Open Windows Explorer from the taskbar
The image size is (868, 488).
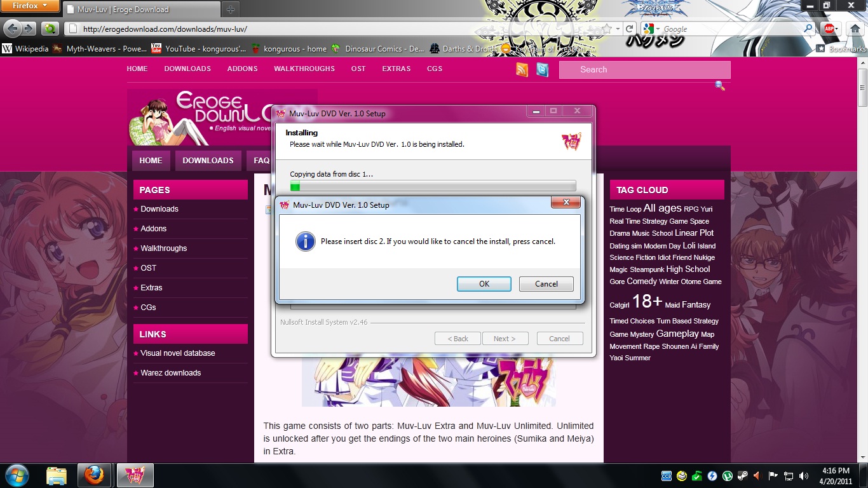[x=57, y=475]
